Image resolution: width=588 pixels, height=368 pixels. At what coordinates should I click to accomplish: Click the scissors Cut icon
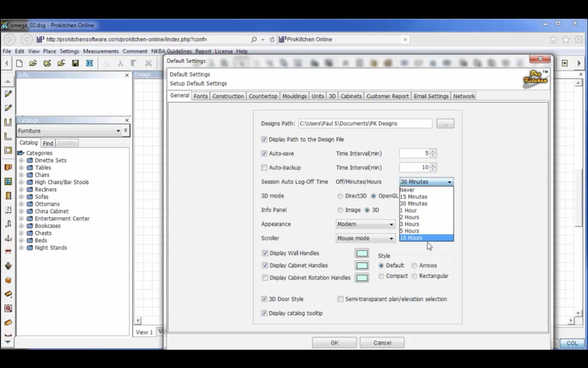pyautogui.click(x=120, y=63)
